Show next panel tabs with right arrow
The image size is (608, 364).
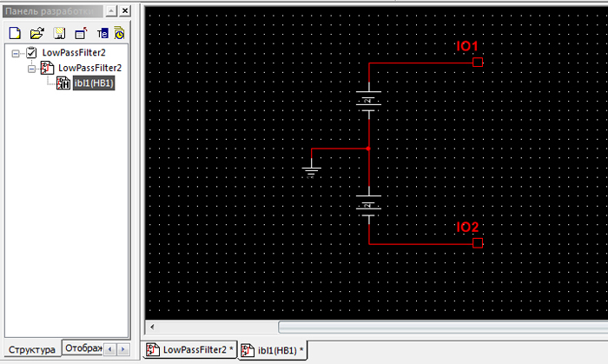pyautogui.click(x=123, y=349)
